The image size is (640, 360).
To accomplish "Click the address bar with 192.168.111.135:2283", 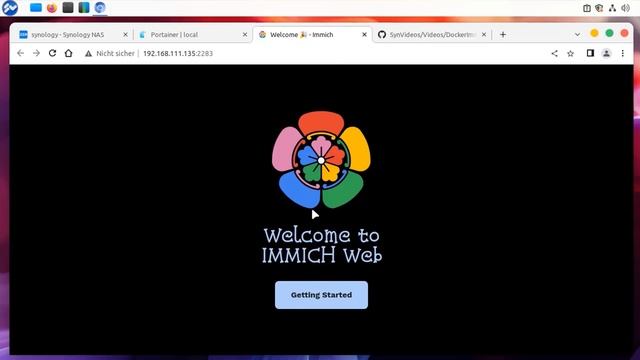I will point(178,53).
